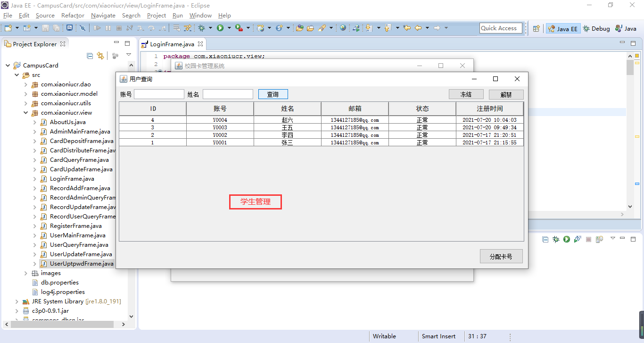
Task: Expand the JRE System Library node
Action: (x=17, y=301)
